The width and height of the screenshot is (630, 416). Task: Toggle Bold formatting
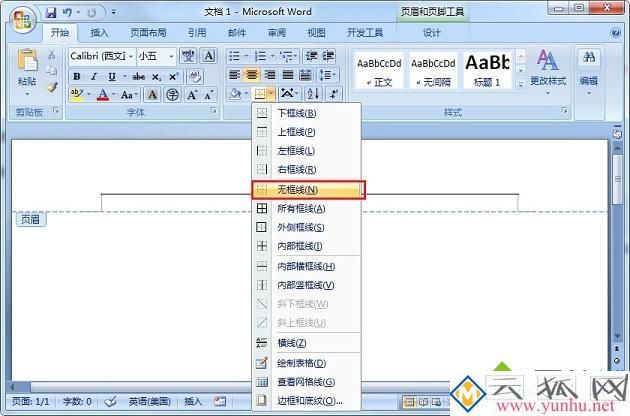(x=76, y=76)
